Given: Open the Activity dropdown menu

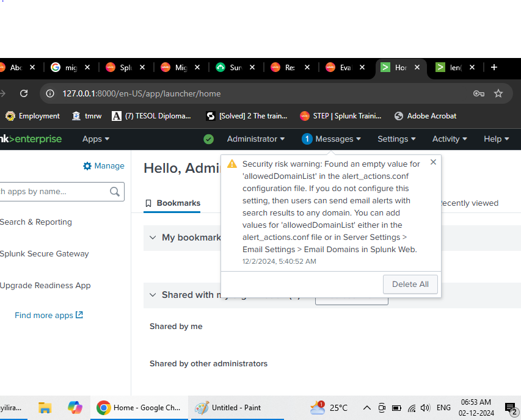Looking at the screenshot, I should 449,139.
